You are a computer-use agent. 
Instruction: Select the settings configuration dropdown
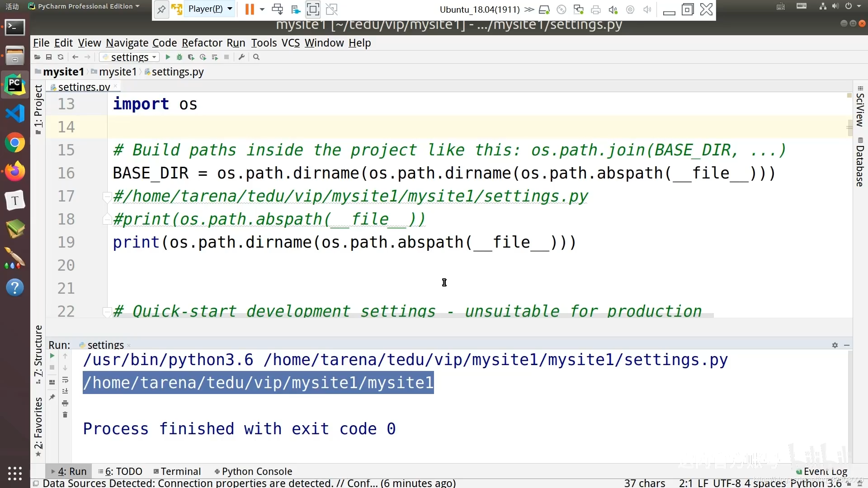pos(128,57)
